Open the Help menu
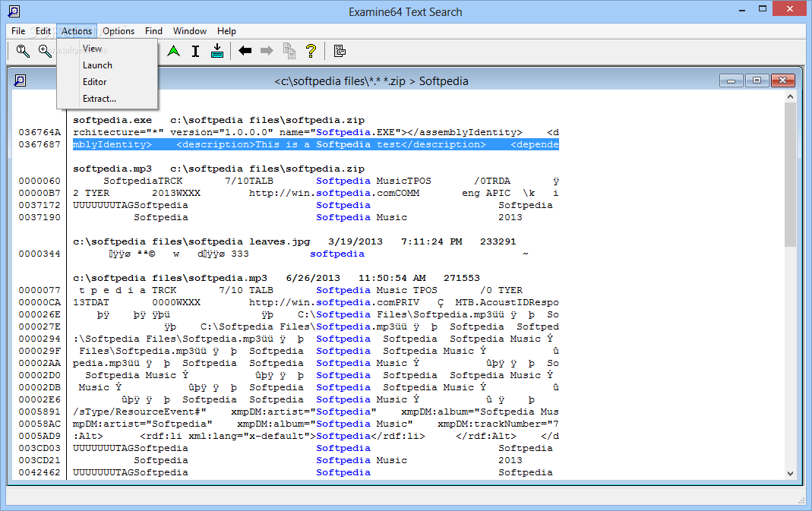Image resolution: width=812 pixels, height=511 pixels. pos(226,31)
